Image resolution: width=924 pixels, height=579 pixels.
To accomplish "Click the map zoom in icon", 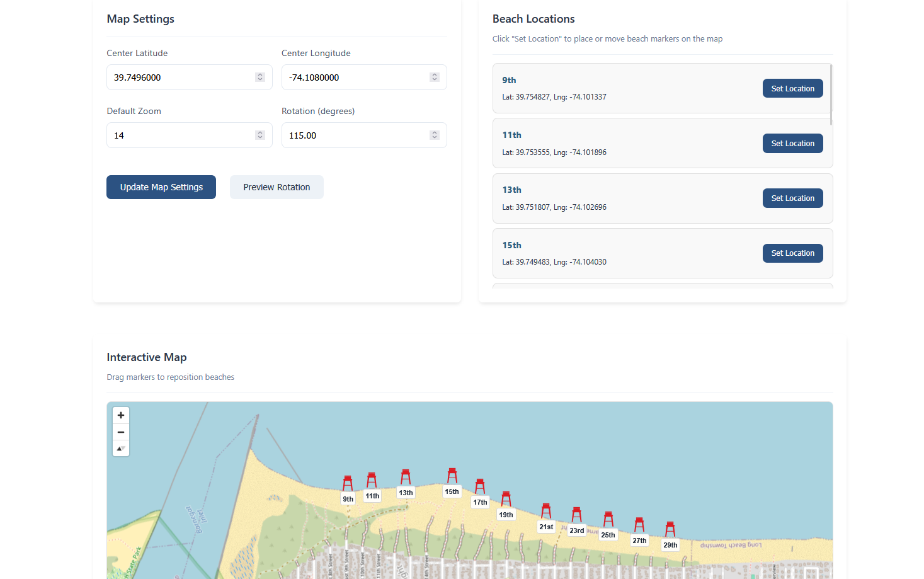I will (x=120, y=415).
